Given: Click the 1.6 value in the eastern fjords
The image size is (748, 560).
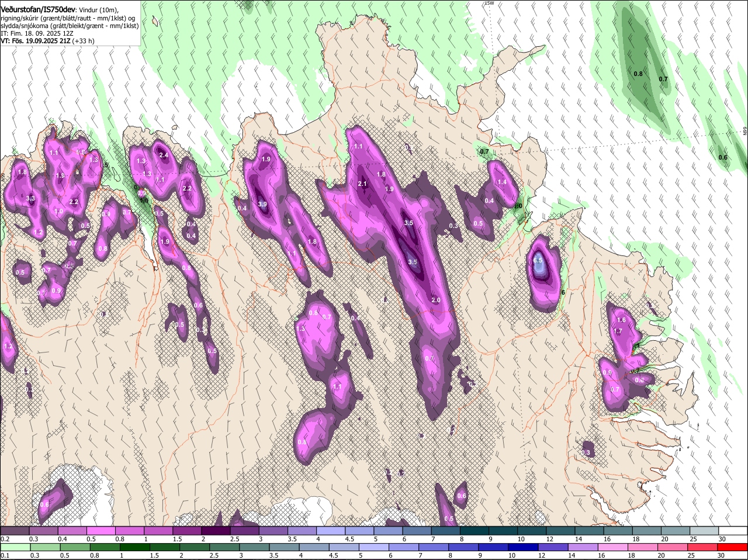Looking at the screenshot, I should 621,320.
